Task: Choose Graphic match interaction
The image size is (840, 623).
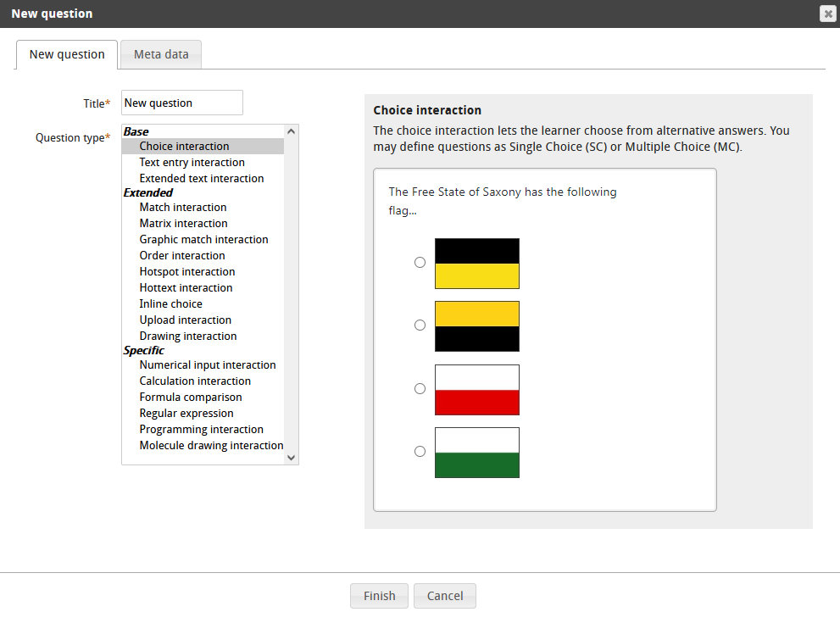Action: (203, 239)
